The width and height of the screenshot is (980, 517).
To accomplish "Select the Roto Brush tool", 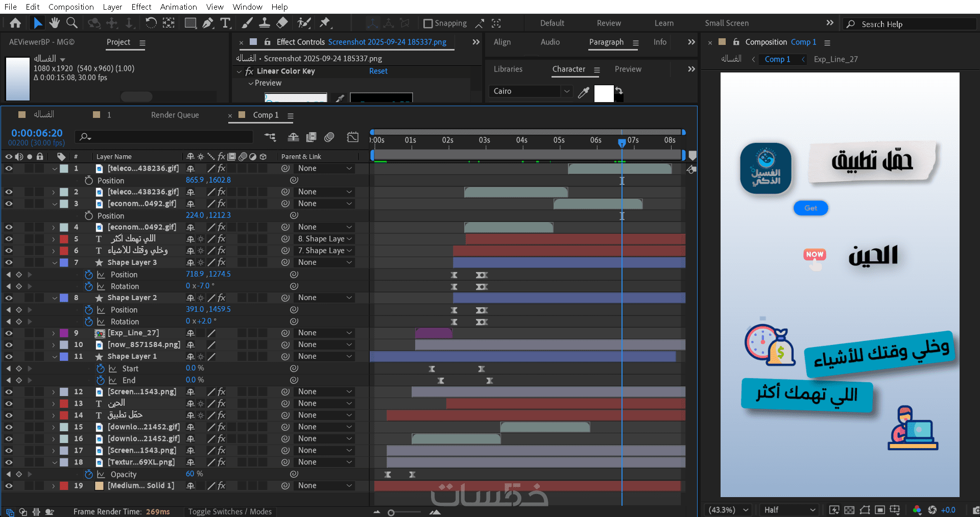I will click(304, 23).
